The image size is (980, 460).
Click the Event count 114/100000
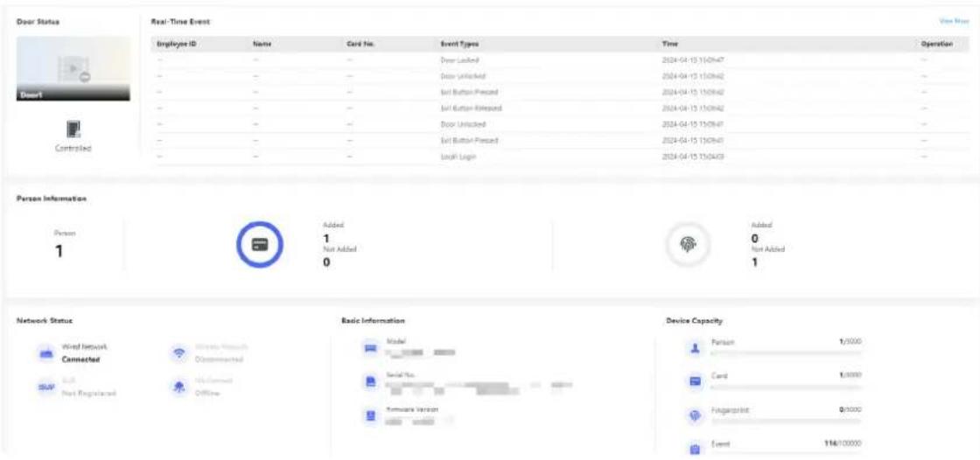coord(842,443)
